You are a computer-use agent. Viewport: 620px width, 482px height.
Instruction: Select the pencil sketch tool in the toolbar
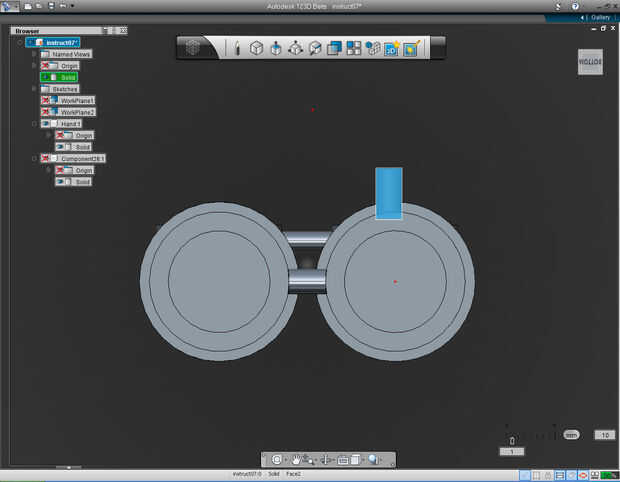click(x=237, y=48)
